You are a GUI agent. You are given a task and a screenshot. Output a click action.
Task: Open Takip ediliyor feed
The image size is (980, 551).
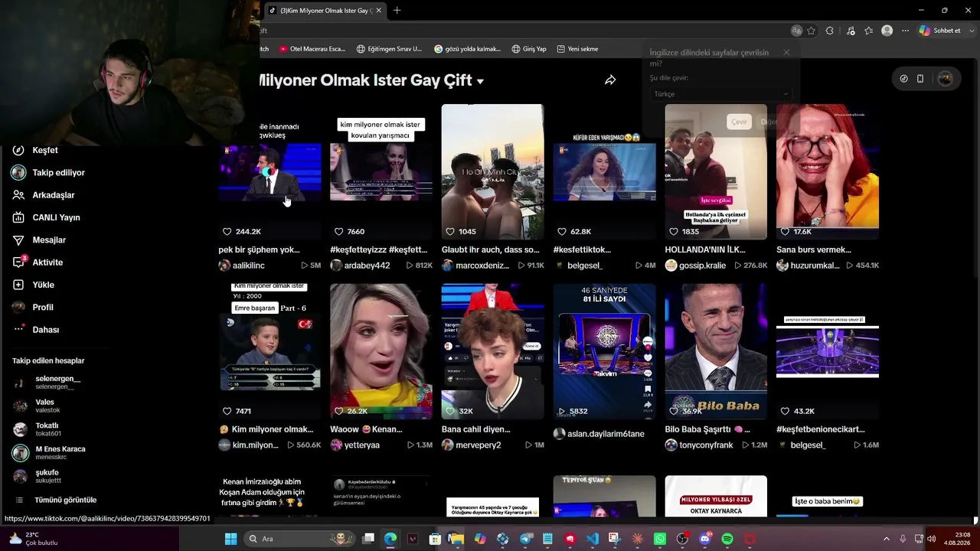(x=48, y=173)
